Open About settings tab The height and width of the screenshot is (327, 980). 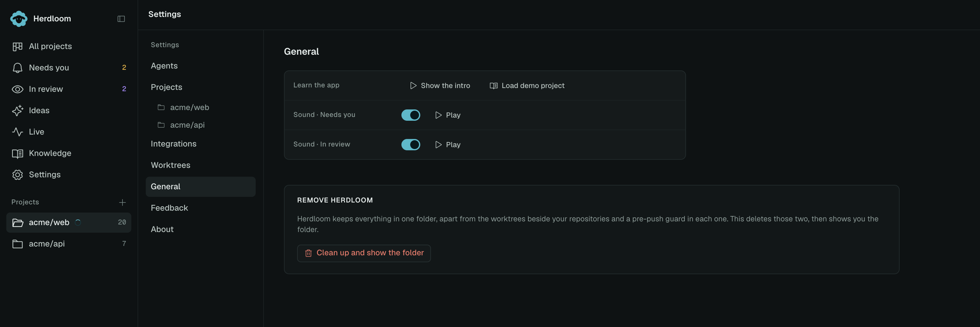pos(200,229)
